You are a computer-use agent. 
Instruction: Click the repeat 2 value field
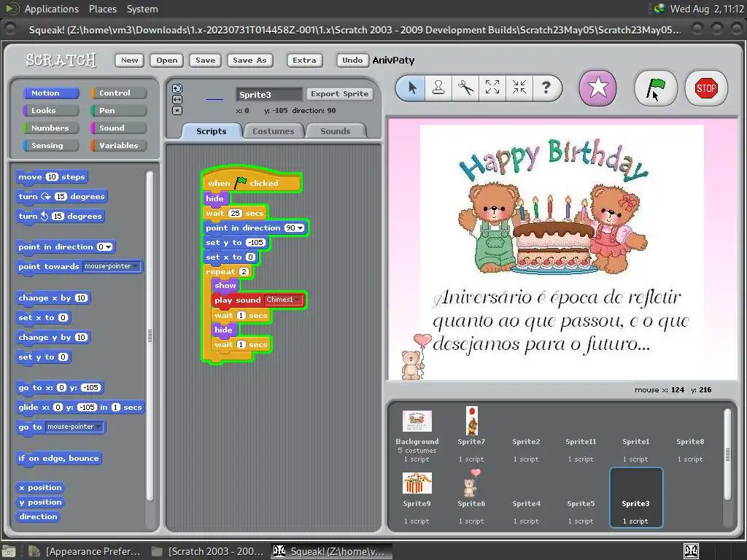click(x=244, y=271)
